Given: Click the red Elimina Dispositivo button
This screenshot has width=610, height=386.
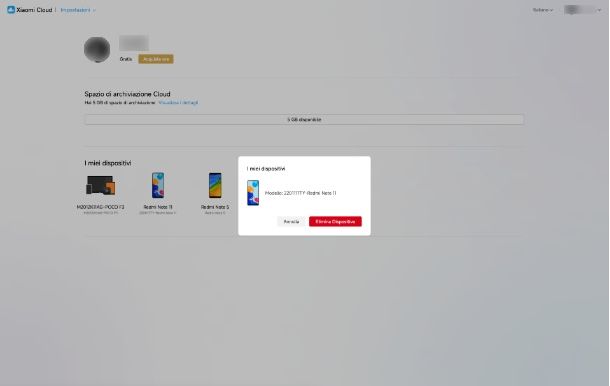Looking at the screenshot, I should click(335, 221).
